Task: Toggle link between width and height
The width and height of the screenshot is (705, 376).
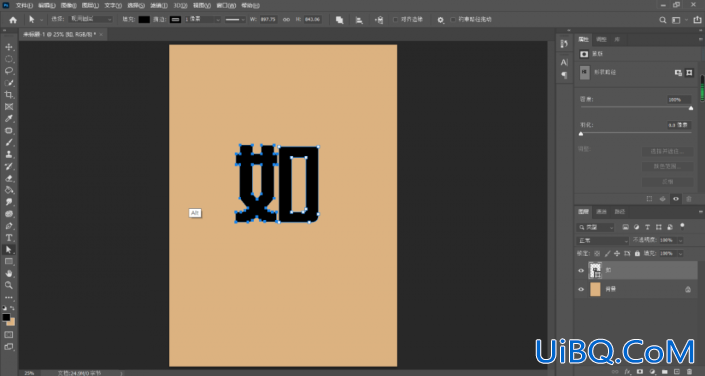Action: point(286,20)
